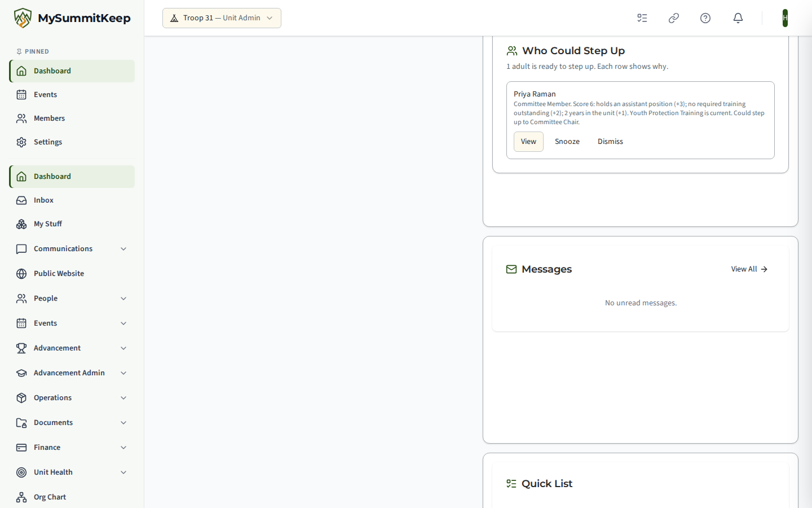
Task: Click the MySummitKeep logo
Action: 72,18
